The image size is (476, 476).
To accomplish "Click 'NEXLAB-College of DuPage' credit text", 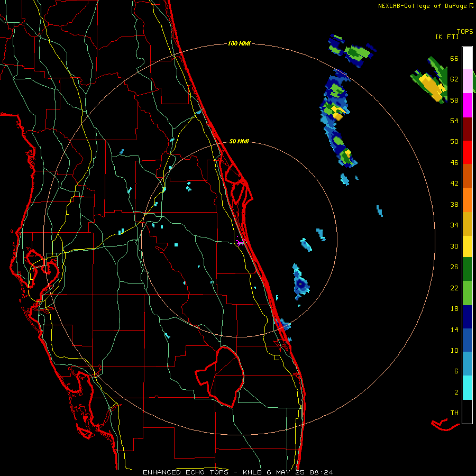I will coord(422,6).
